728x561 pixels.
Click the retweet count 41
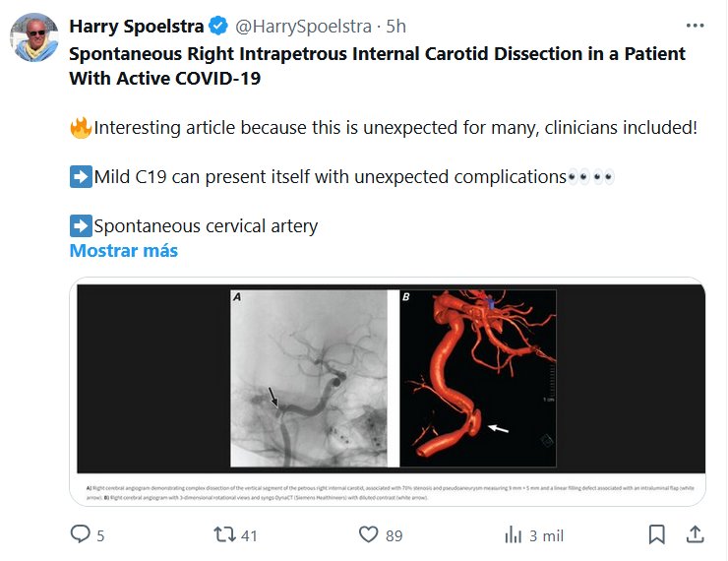[249, 534]
